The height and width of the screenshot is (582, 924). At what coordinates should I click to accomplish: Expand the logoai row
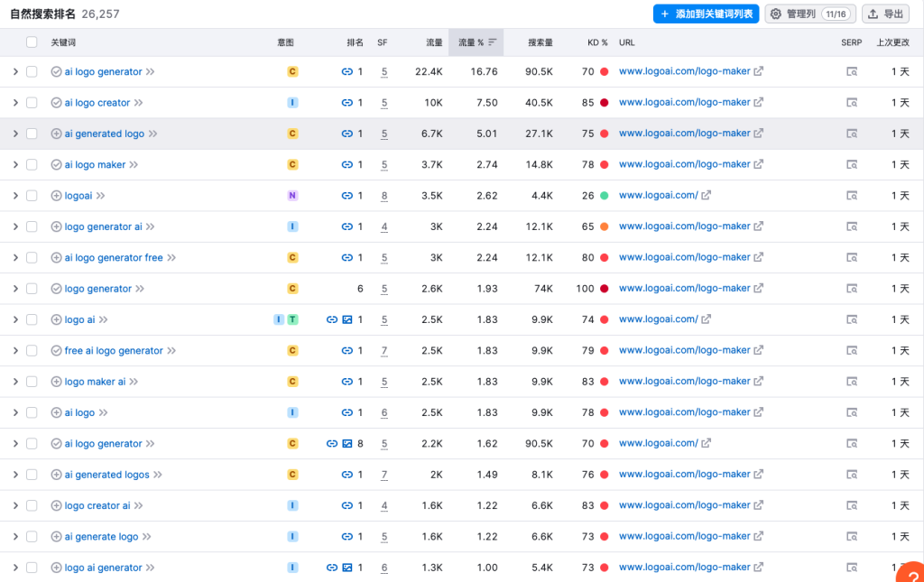(x=16, y=196)
